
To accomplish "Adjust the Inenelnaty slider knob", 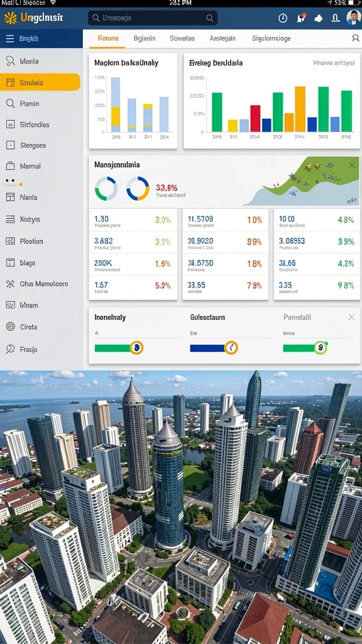I will 136,348.
